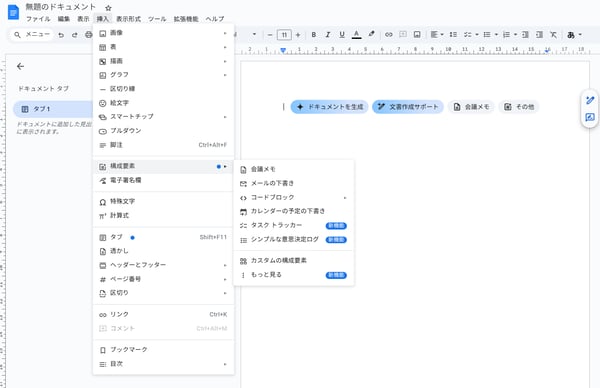Open the ファイル menu
This screenshot has width=600, height=388.
(x=38, y=19)
